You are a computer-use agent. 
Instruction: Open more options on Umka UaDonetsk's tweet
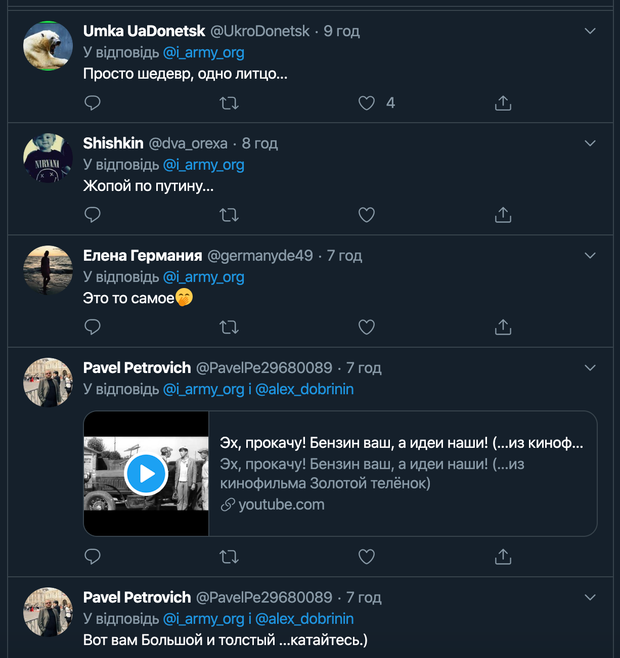pos(589,32)
